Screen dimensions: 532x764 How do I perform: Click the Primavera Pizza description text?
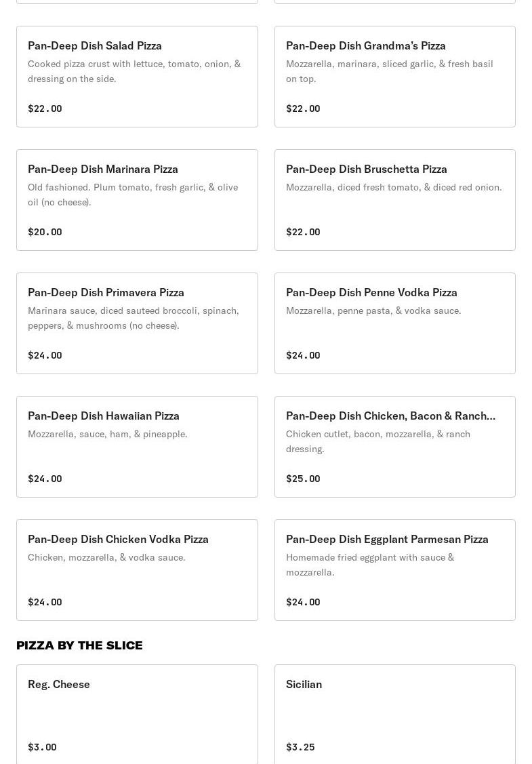[x=134, y=318]
